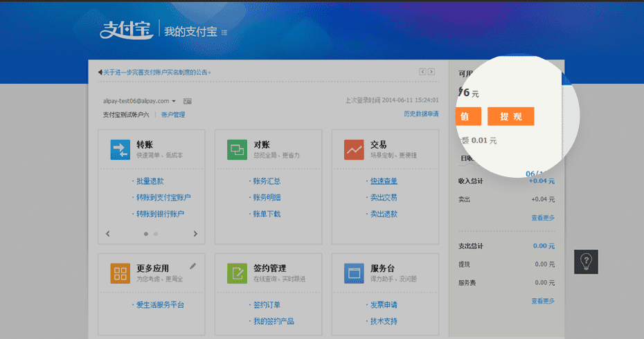Click the card icon next to account email
Screen dimensions: 644x339
(x=187, y=102)
